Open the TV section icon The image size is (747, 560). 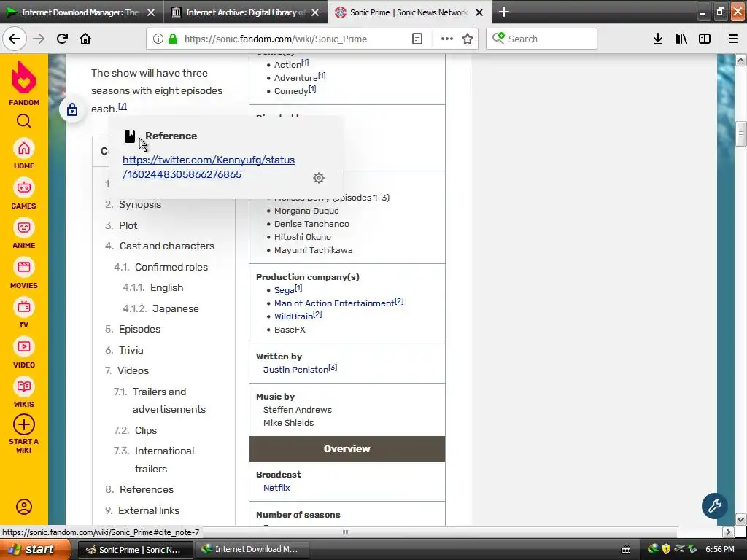pyautogui.click(x=24, y=307)
